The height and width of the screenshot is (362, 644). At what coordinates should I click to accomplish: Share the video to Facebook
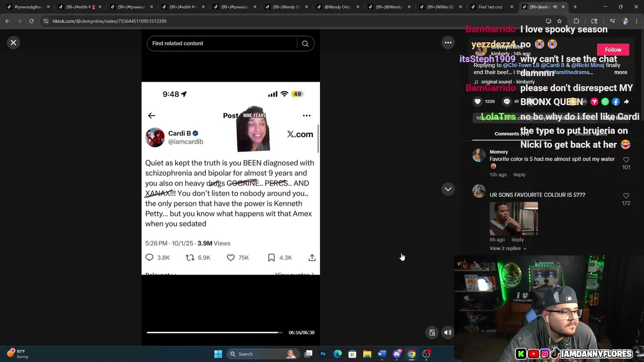click(x=616, y=102)
